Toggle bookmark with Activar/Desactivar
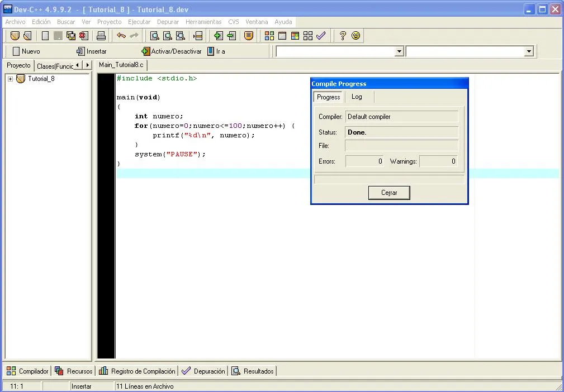 (172, 51)
